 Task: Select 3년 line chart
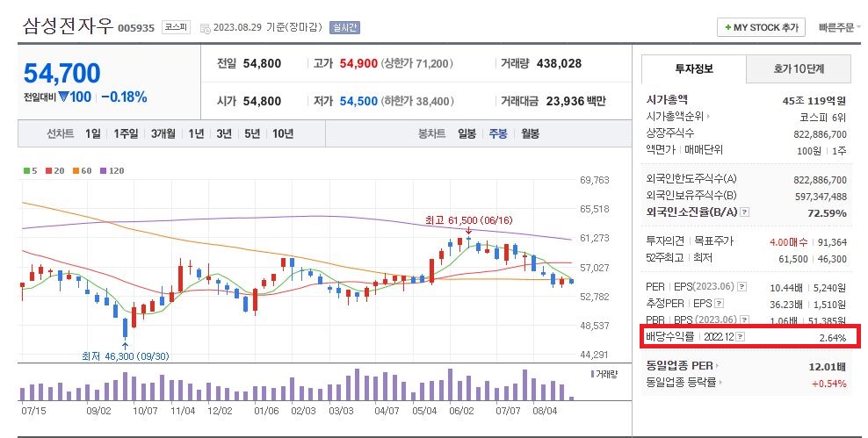[224, 133]
